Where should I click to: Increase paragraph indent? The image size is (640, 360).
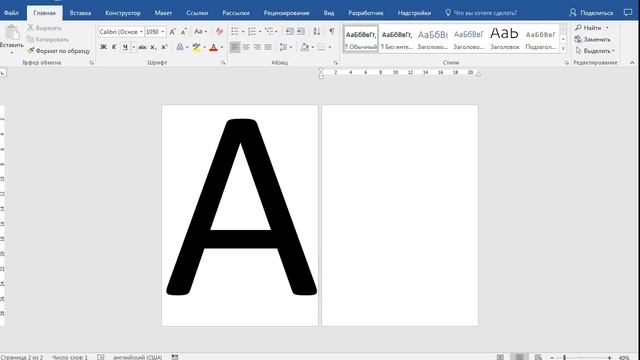(301, 31)
